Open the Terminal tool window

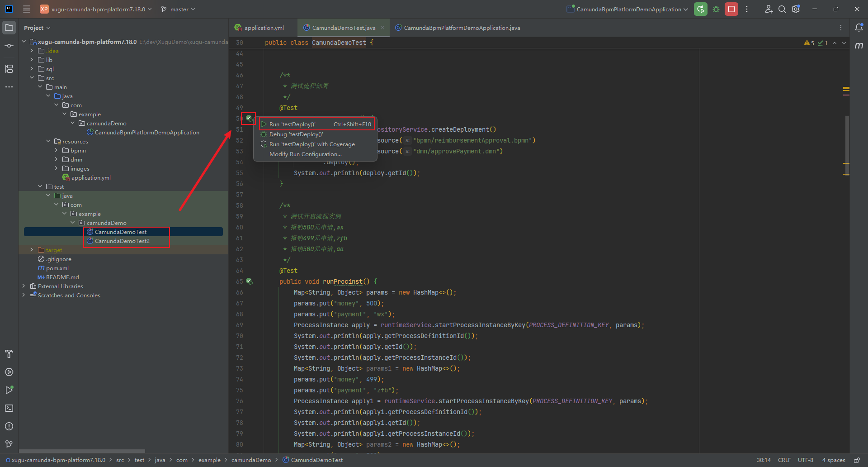[x=9, y=408]
